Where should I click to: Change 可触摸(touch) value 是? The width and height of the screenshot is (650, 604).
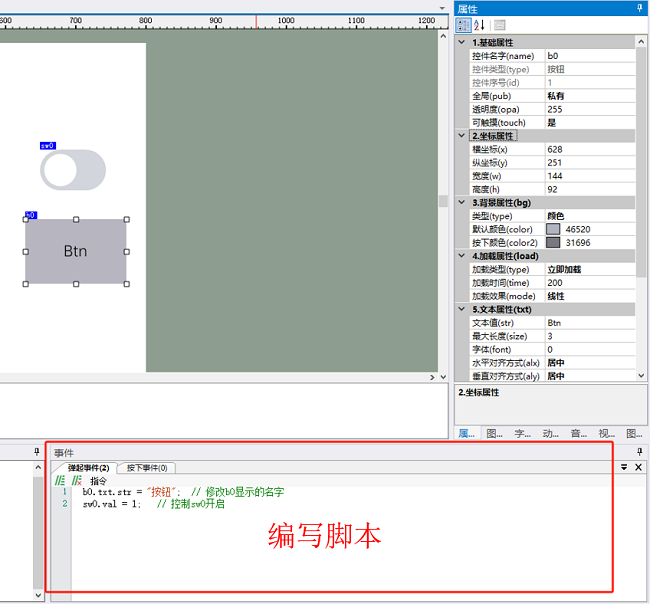click(590, 123)
